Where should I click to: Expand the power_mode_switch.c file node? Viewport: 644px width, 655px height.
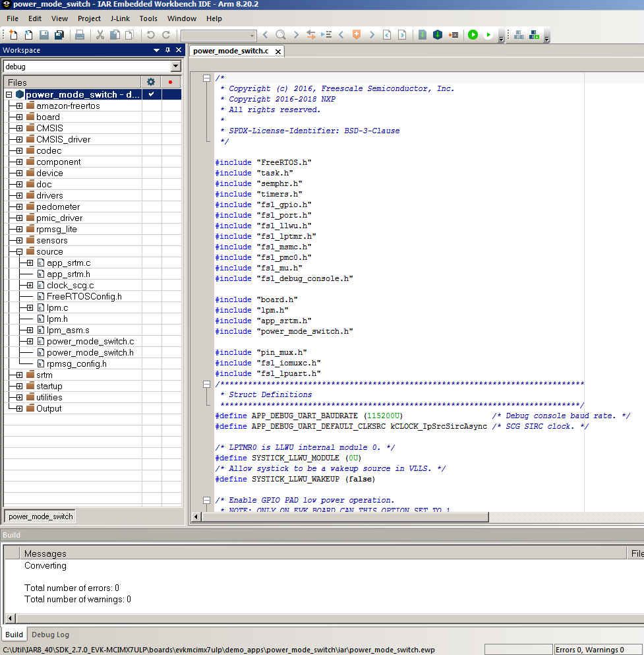[x=30, y=341]
